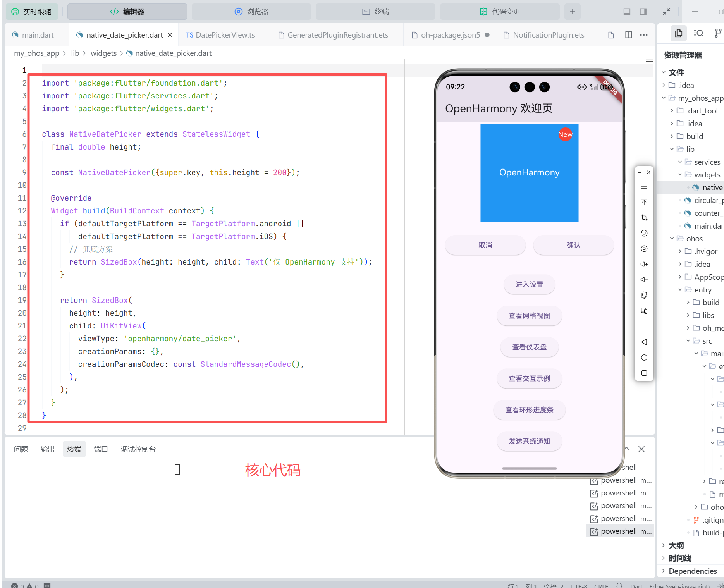Select main.dart in the file tree
724x588 pixels.
pyautogui.click(x=704, y=226)
